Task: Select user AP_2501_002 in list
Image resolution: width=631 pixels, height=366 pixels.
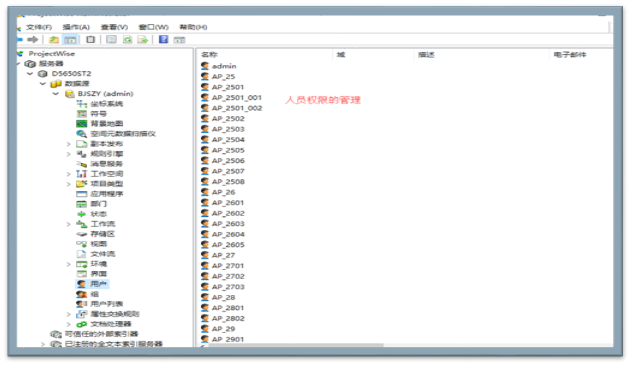Action: 237,108
